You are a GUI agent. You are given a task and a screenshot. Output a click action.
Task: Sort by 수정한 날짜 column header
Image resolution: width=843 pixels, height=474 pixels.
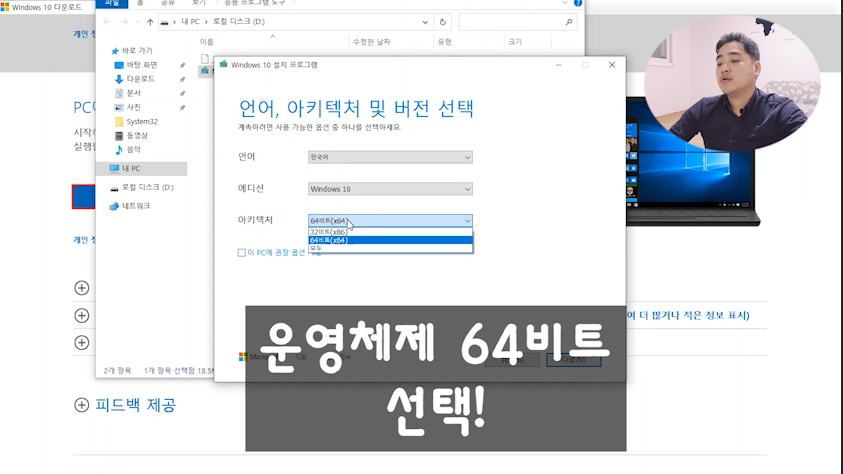tap(372, 42)
